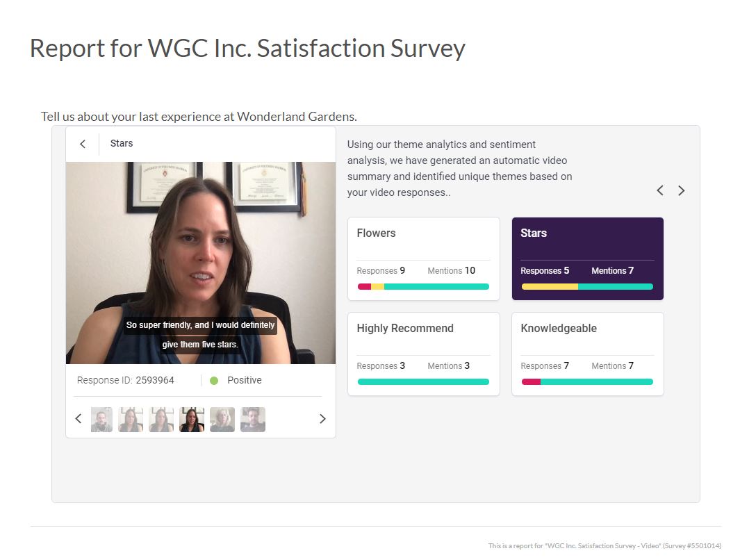
Task: Go to next theme page arrow
Action: pyautogui.click(x=682, y=190)
